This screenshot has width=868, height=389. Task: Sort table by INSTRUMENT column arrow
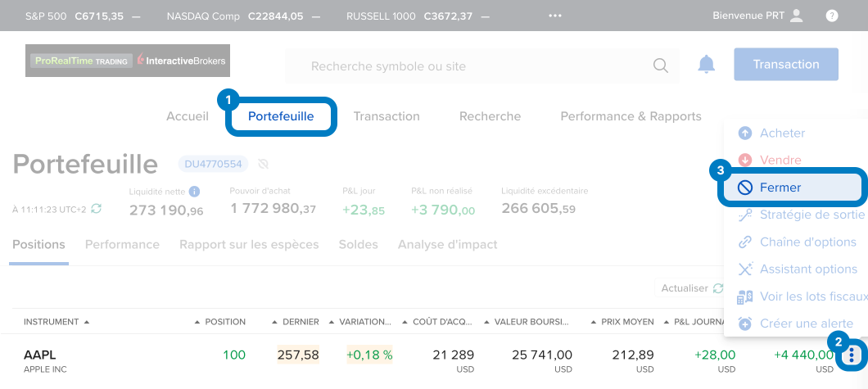(87, 322)
